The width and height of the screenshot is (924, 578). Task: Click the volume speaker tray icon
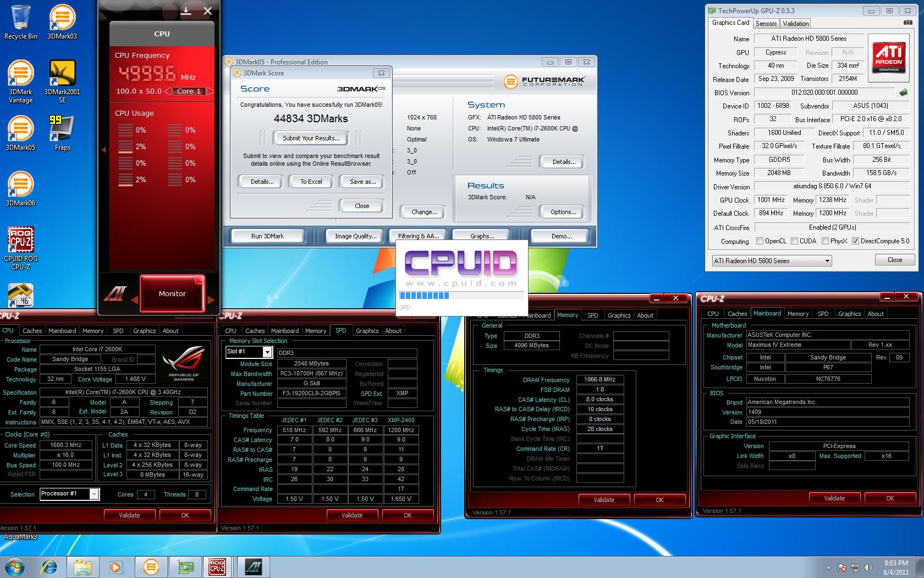tap(868, 568)
